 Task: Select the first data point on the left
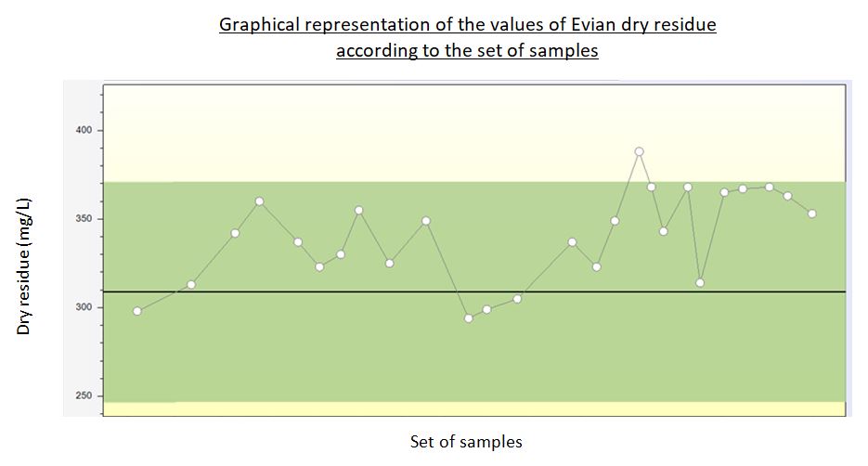click(x=137, y=311)
